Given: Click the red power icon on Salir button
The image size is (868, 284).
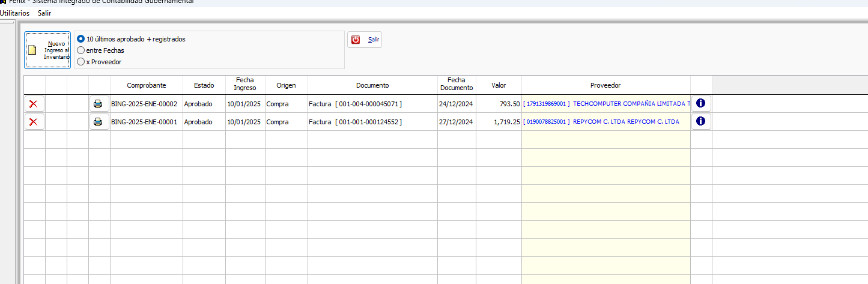Looking at the screenshot, I should tap(356, 40).
